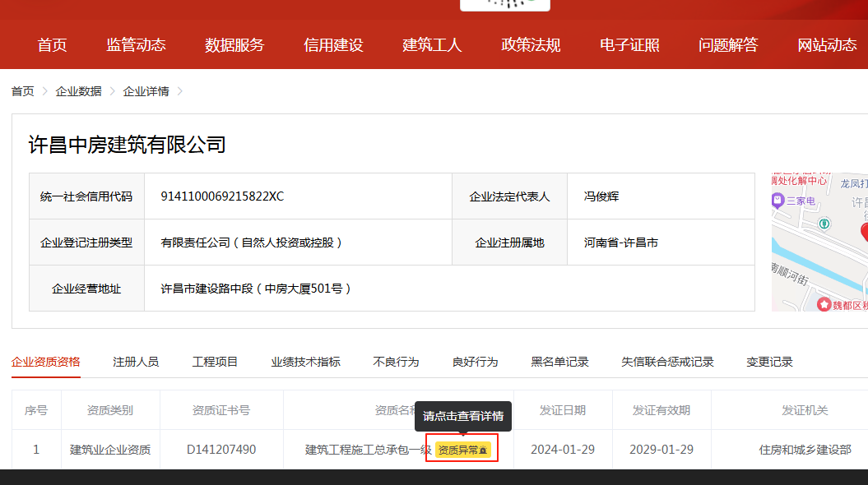868x485 pixels.
Task: Switch to the 注册人员 tab
Action: (x=136, y=362)
